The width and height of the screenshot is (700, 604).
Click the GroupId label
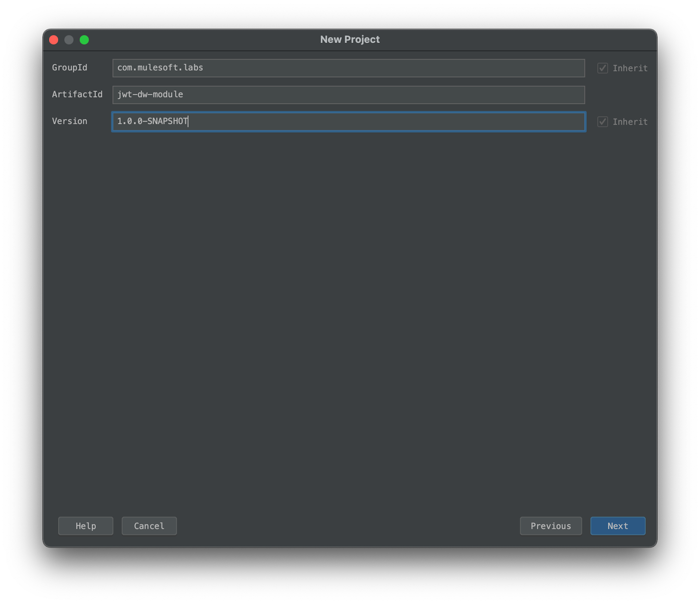tap(69, 68)
